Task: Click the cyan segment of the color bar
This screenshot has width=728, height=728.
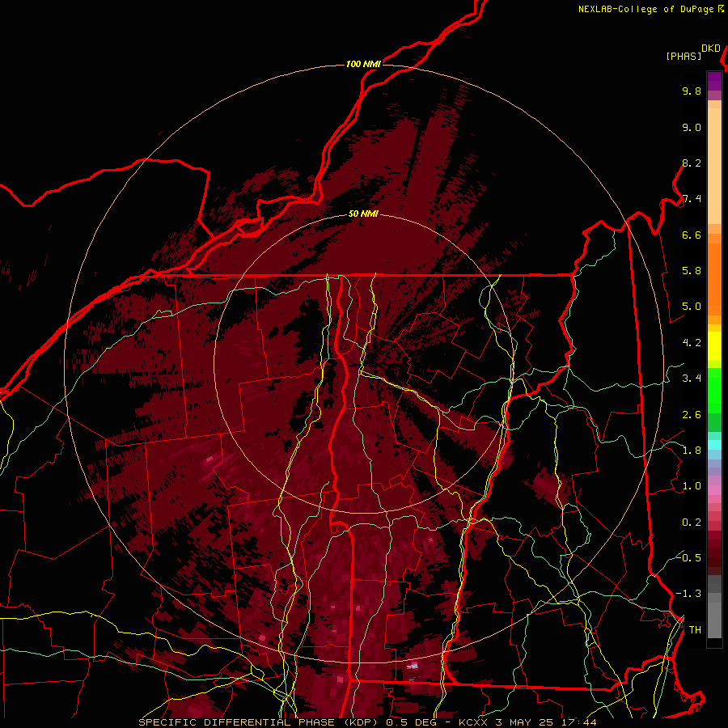Action: click(714, 444)
